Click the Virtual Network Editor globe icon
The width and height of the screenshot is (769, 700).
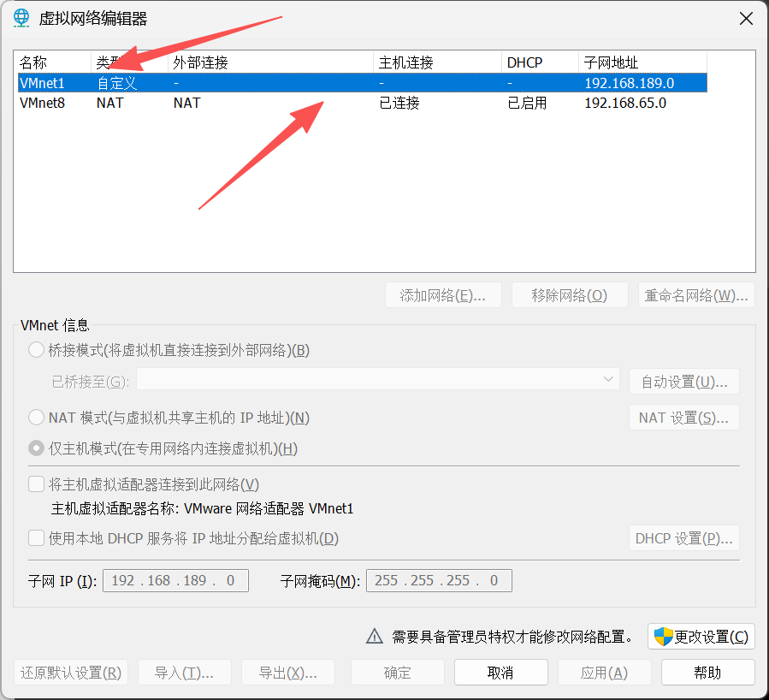[x=21, y=18]
